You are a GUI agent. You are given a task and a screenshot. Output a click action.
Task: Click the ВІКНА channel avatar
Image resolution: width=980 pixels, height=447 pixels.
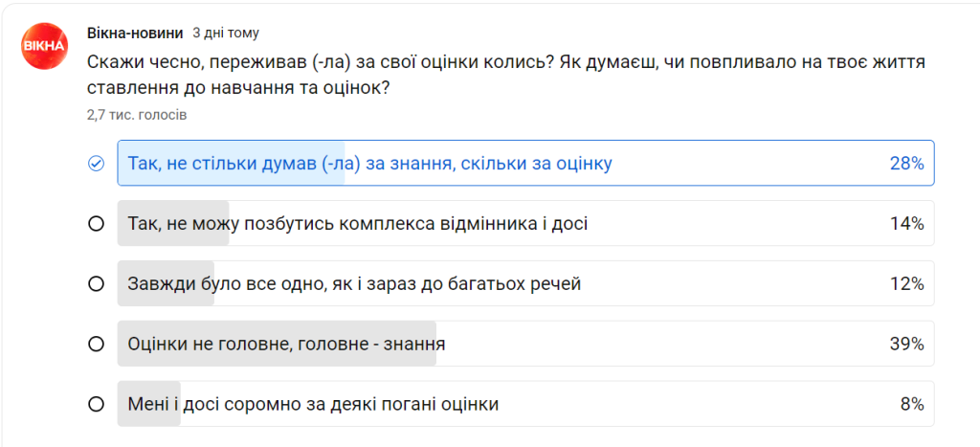(x=44, y=46)
